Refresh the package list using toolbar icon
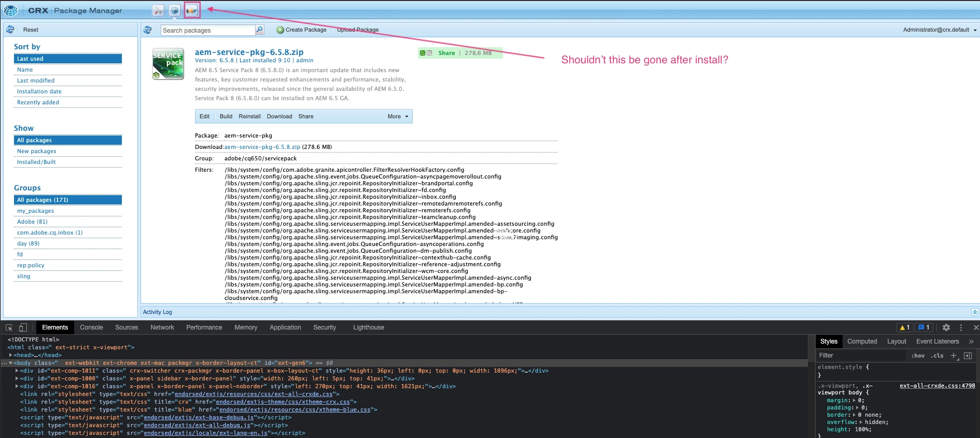The width and height of the screenshot is (980, 438). pos(147,30)
